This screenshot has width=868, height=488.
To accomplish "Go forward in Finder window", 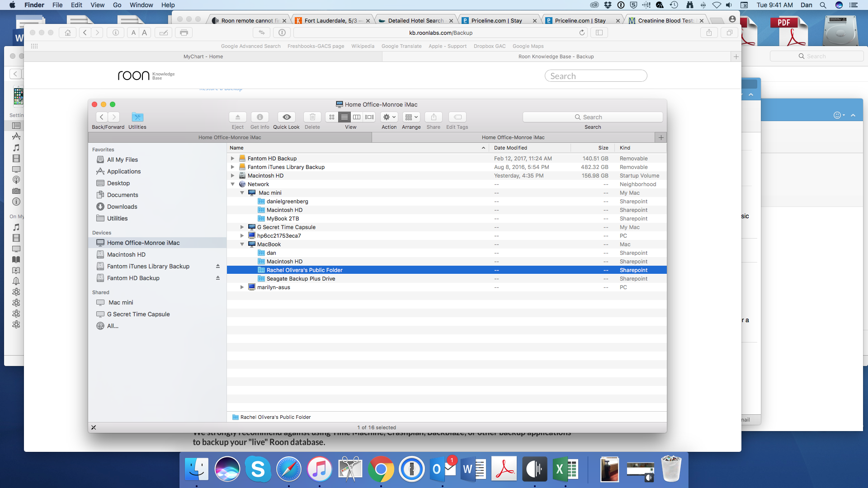I will tap(114, 117).
